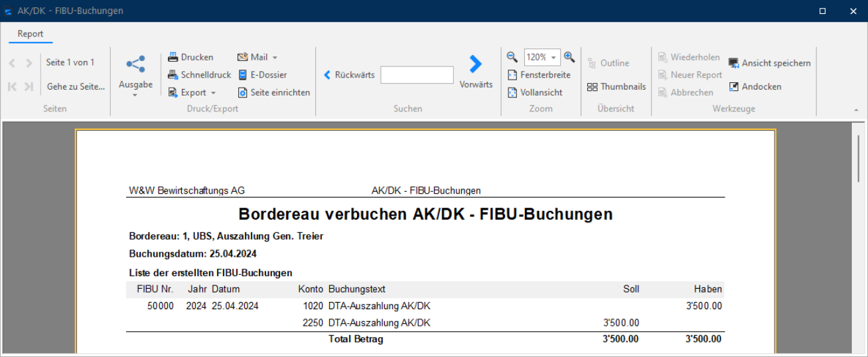Expand the Ausgabe dropdown arrow
This screenshot has height=357, width=868.
[x=135, y=96]
